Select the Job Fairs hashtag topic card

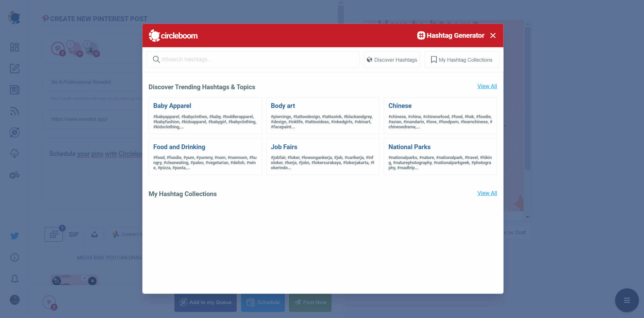(x=322, y=156)
